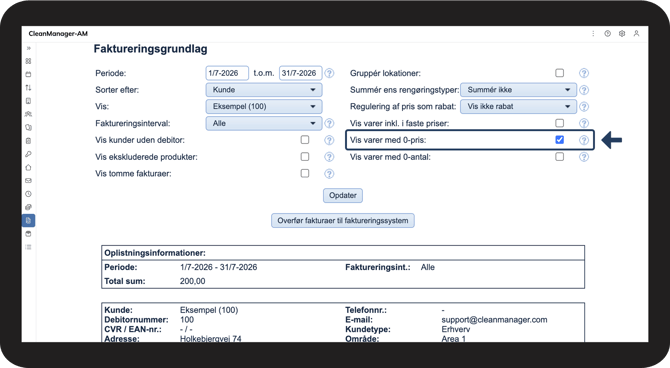Open the house icon in the sidebar
The width and height of the screenshot is (670, 368).
click(28, 167)
